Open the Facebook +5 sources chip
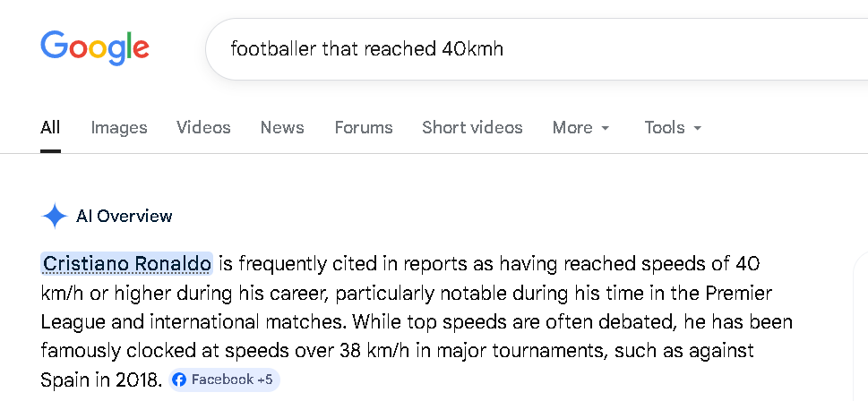 pos(224,380)
